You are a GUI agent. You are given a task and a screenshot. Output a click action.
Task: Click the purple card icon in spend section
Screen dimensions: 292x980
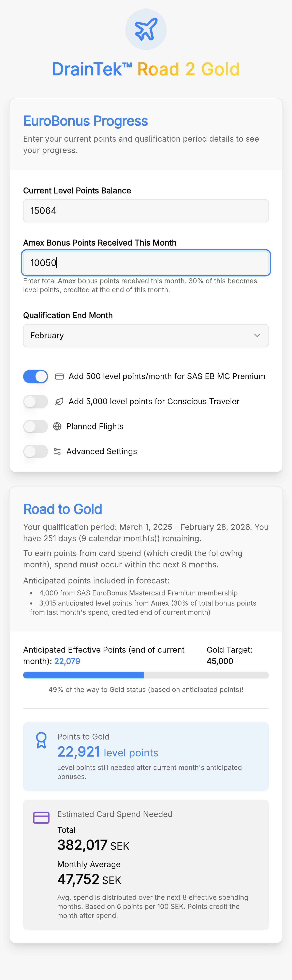click(41, 818)
